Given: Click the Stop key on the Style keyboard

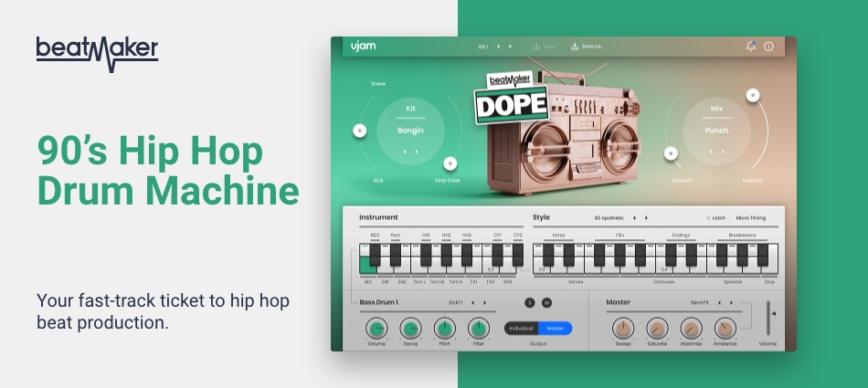Looking at the screenshot, I should tap(769, 269).
